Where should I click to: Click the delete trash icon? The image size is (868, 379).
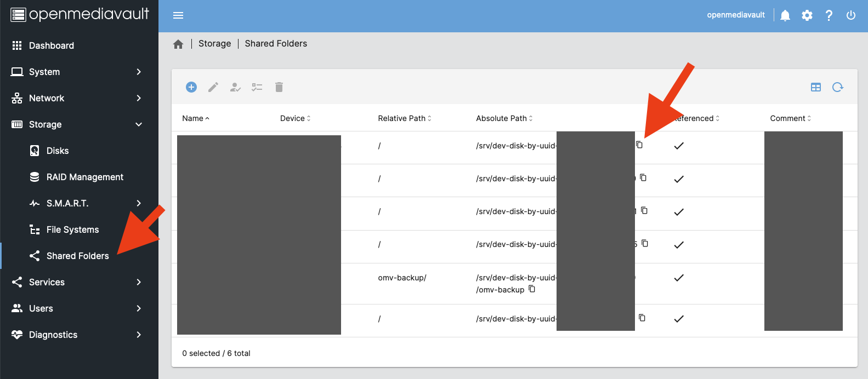coord(279,87)
